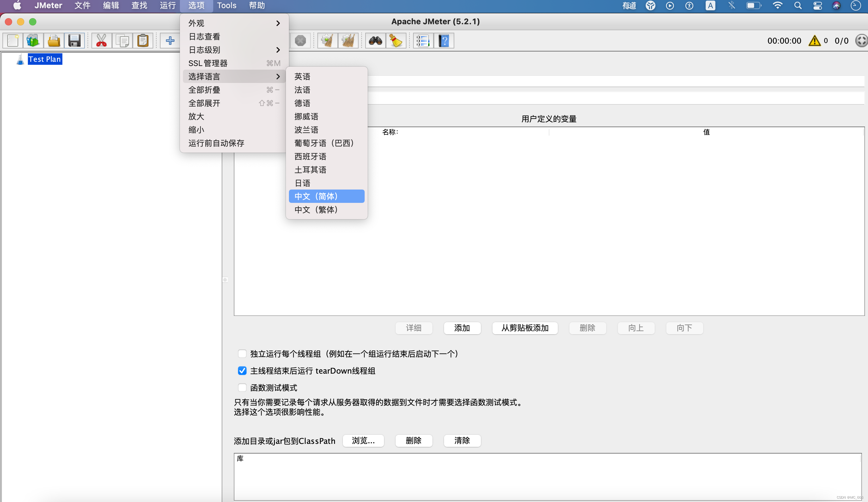This screenshot has height=502, width=868.
Task: Click the Open file folder icon
Action: (54, 41)
